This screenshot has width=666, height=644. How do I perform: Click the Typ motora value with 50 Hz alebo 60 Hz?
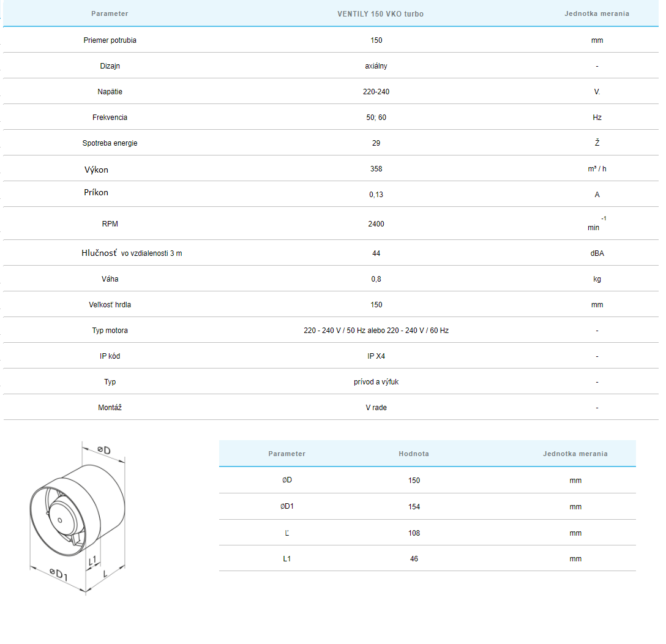coord(376,331)
